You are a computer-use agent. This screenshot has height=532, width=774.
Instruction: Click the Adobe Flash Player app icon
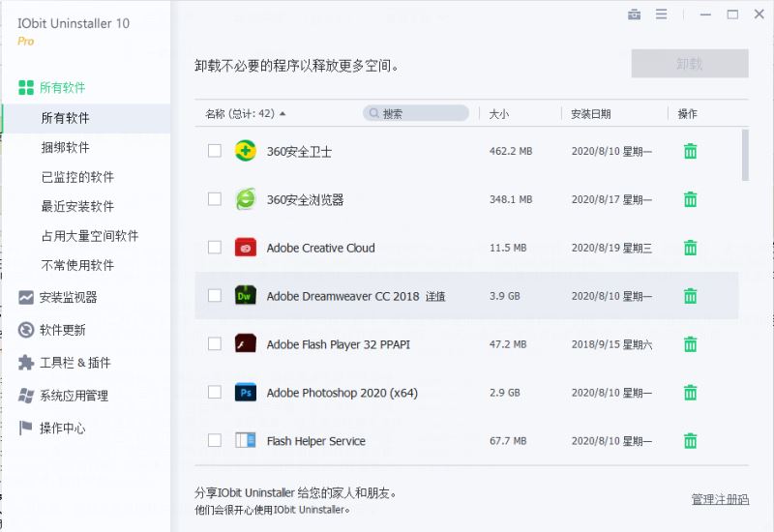click(246, 343)
